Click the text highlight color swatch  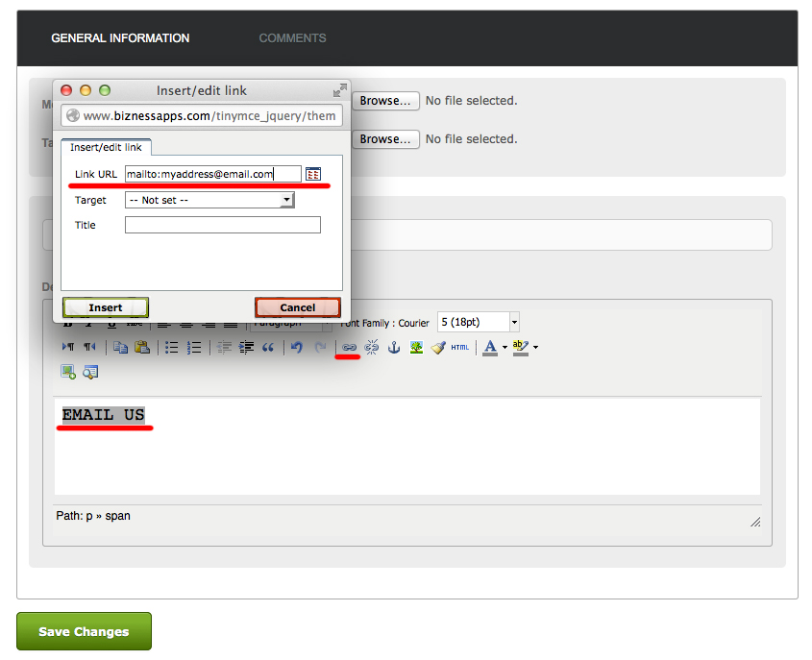[x=520, y=347]
